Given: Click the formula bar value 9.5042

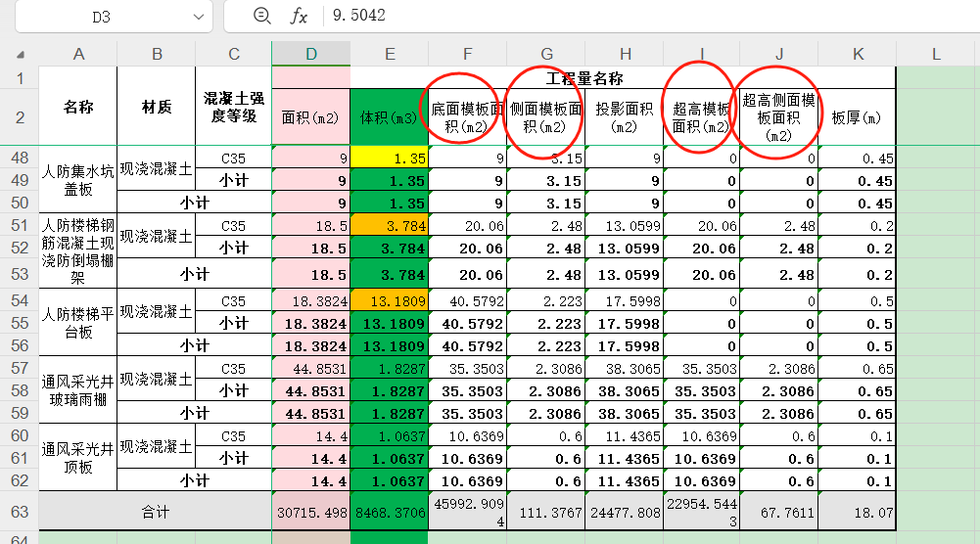Looking at the screenshot, I should (x=358, y=15).
